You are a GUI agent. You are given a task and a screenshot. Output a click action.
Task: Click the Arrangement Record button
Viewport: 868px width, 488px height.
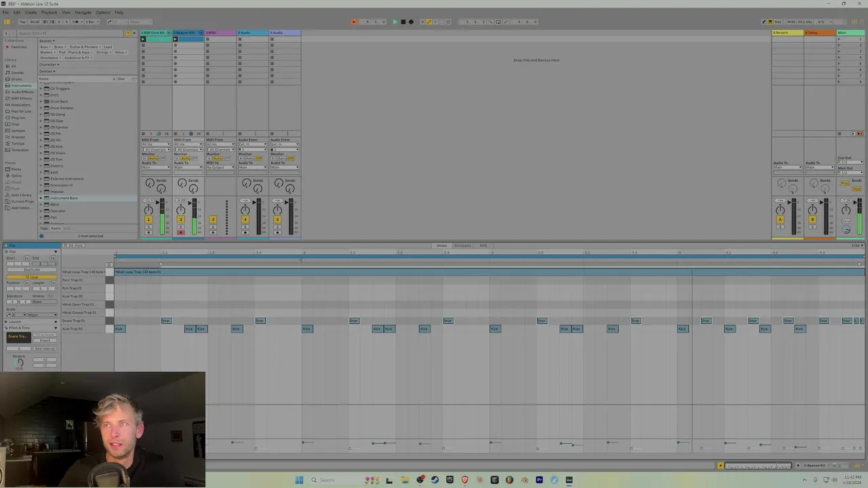coord(411,22)
